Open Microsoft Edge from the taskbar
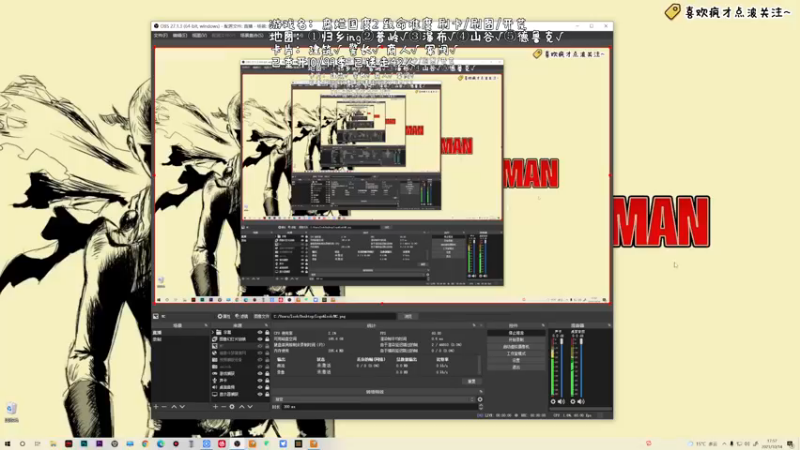800x450 pixels. tap(161, 444)
